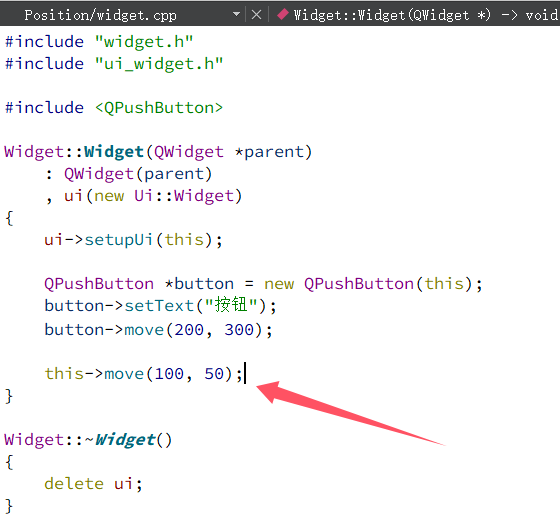Open the Widget::Widget(QWidget *) symbol selector

coord(425,15)
